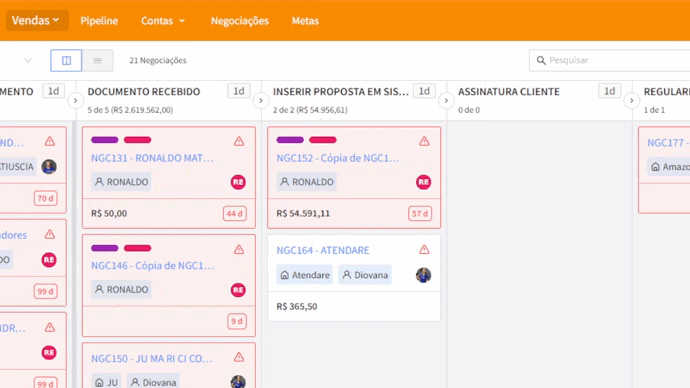Click the RE avatar on NGC131 card
Image resolution: width=690 pixels, height=388 pixels.
(238, 182)
